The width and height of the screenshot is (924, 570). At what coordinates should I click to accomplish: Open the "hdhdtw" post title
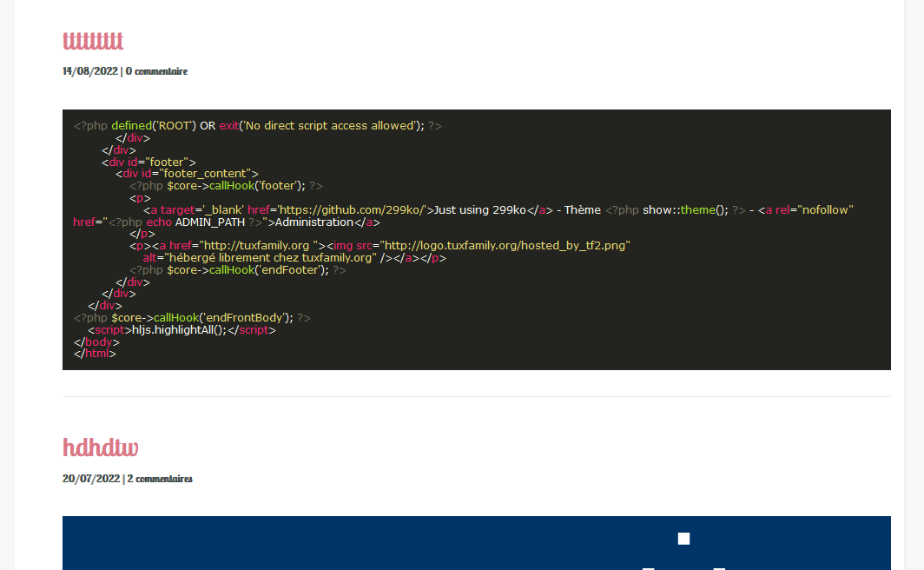coord(100,447)
